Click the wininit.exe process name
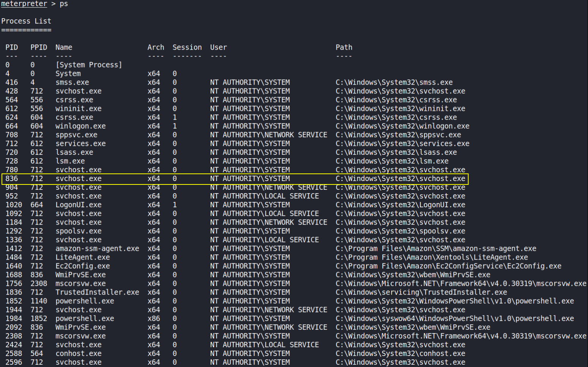588x367 pixels. [79, 109]
